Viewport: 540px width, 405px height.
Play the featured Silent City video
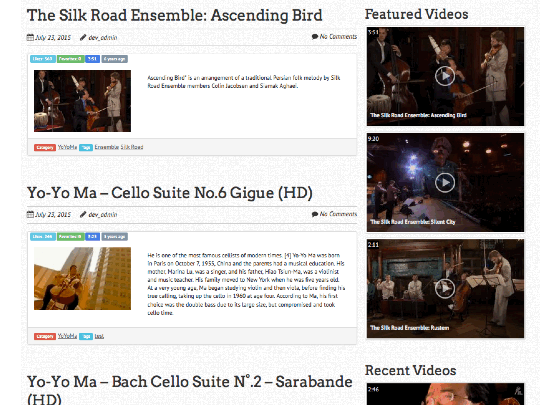pos(445,183)
